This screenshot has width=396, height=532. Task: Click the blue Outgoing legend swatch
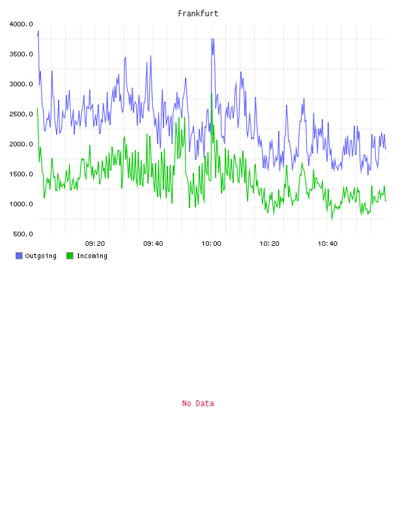19,256
